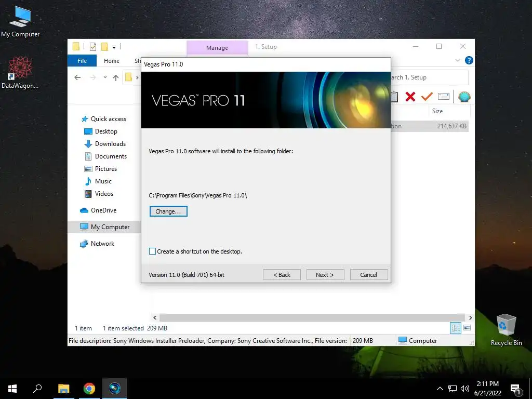The height and width of the screenshot is (399, 532).
Task: Click the Change... folder button
Action: click(168, 211)
